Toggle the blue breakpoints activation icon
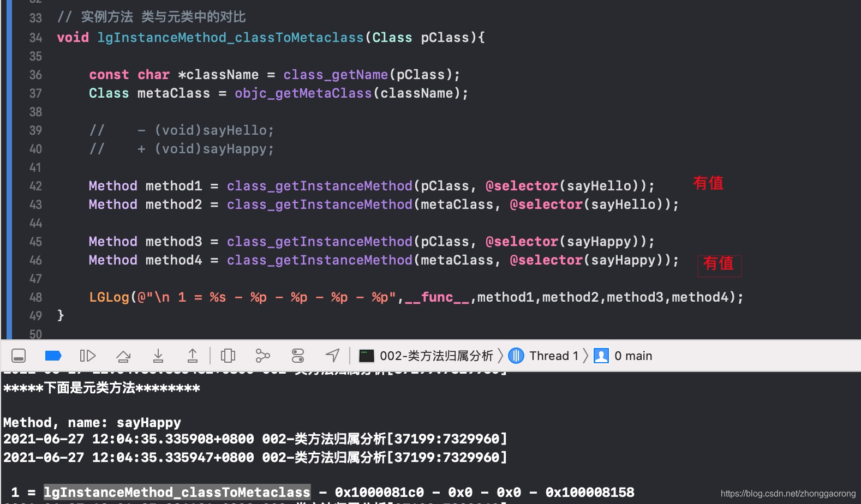861x504 pixels. click(53, 356)
